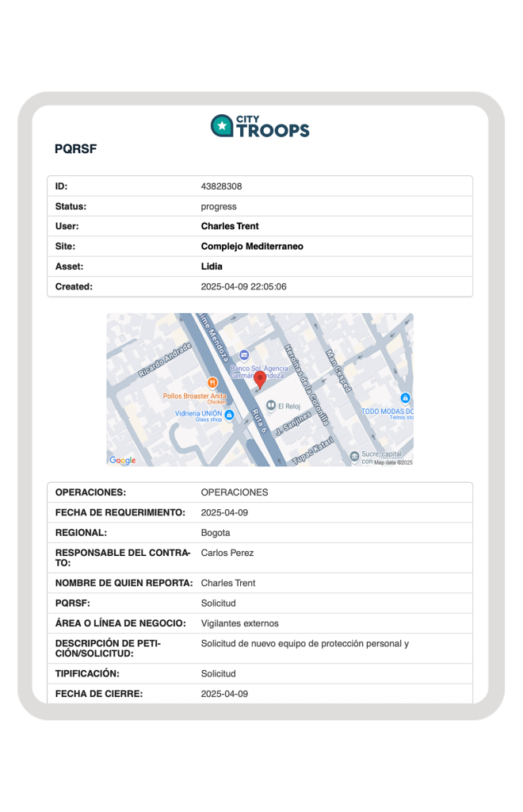Click the red location pin on map
Screen dimensions: 523x812
[260, 380]
